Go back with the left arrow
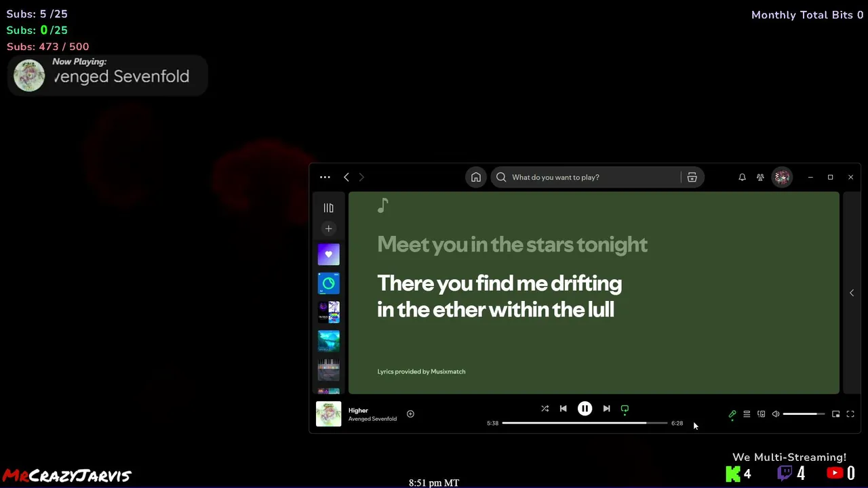 (x=347, y=178)
